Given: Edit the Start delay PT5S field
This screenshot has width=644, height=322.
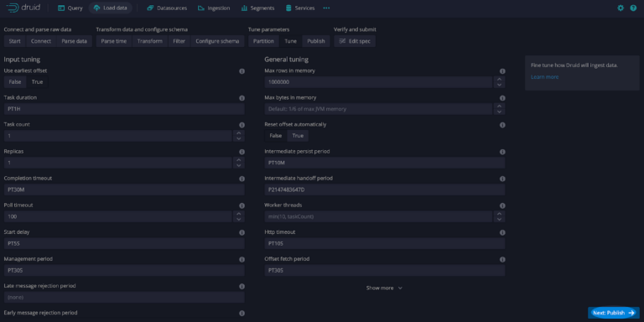Looking at the screenshot, I should (x=124, y=243).
